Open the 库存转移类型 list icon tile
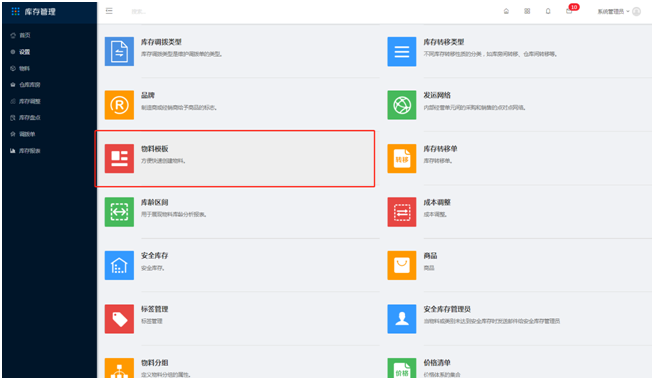 tap(402, 51)
